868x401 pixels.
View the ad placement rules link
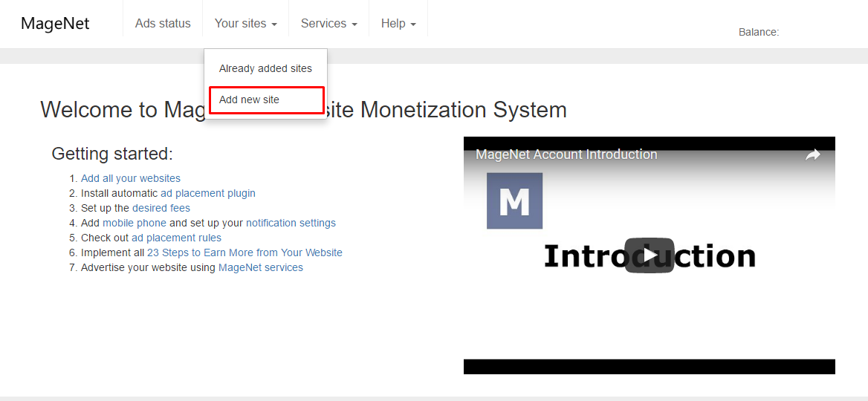coord(176,238)
